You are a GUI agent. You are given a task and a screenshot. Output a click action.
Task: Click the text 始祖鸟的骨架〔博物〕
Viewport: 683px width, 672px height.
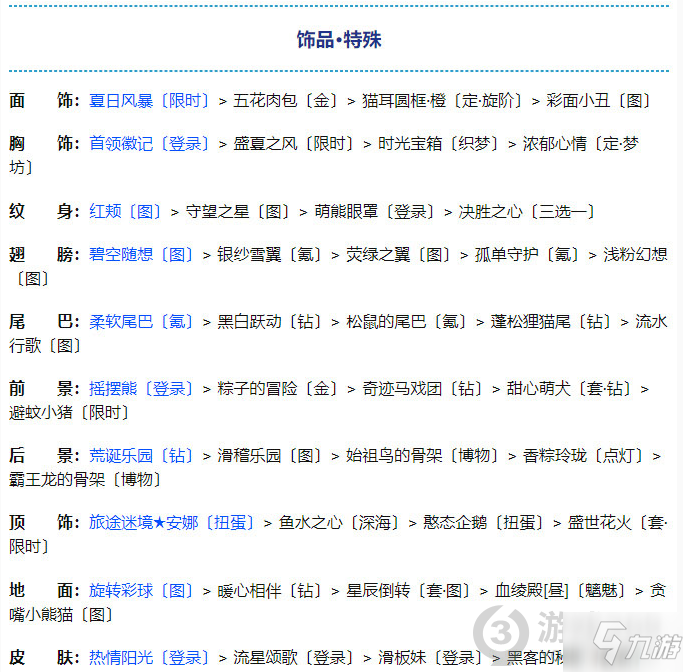(423, 456)
